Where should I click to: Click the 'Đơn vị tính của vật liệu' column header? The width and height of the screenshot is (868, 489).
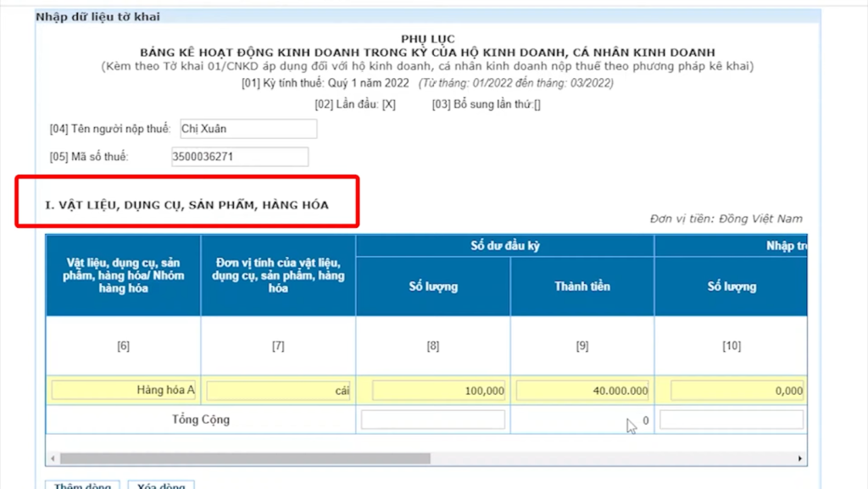(278, 275)
